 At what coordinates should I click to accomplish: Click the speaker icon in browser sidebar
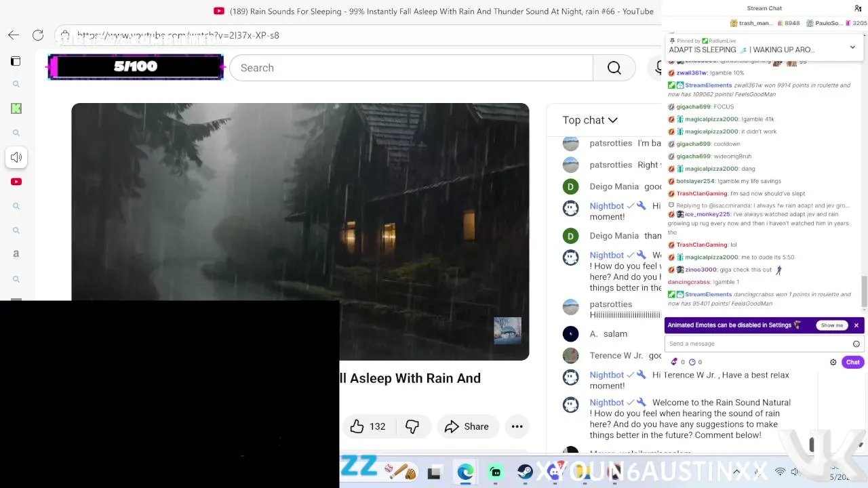[16, 157]
